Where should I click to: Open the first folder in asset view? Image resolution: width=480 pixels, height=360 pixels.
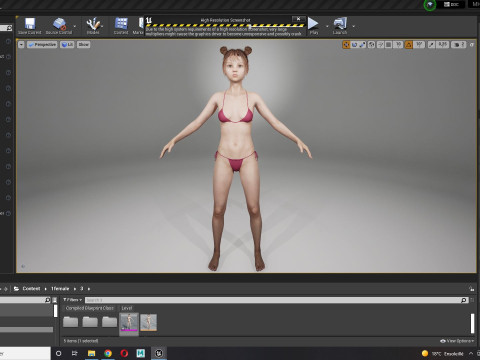tap(71, 322)
